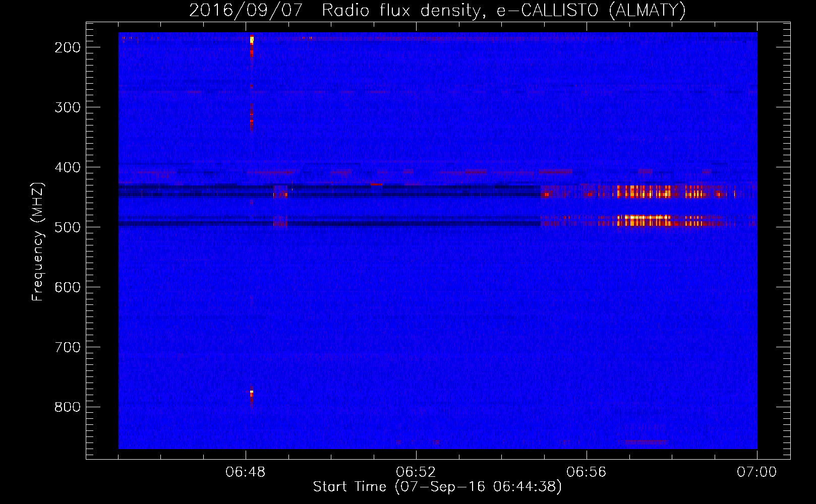Screen dimensions: 816x504
Task: Click the 06:52 time tick label
Action: click(416, 472)
